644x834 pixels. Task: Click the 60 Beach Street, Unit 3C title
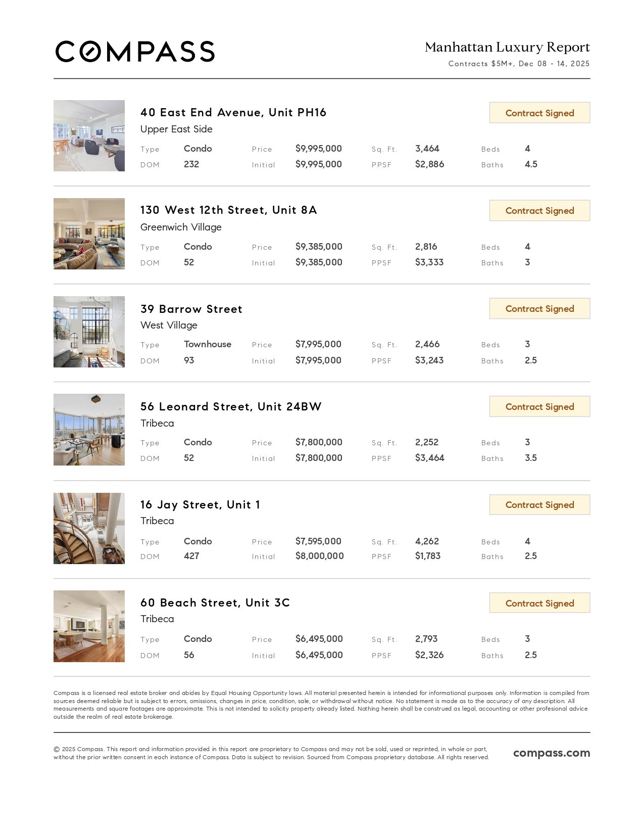(215, 603)
